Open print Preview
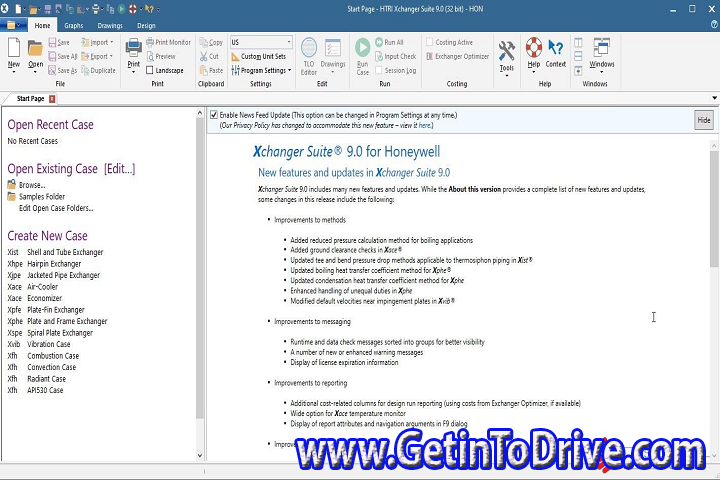The width and height of the screenshot is (720, 480). click(x=161, y=56)
